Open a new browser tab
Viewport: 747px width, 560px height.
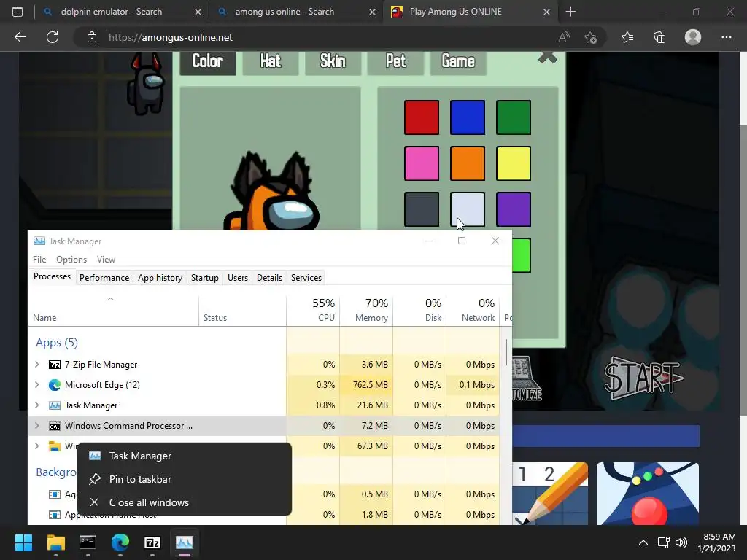pos(570,12)
